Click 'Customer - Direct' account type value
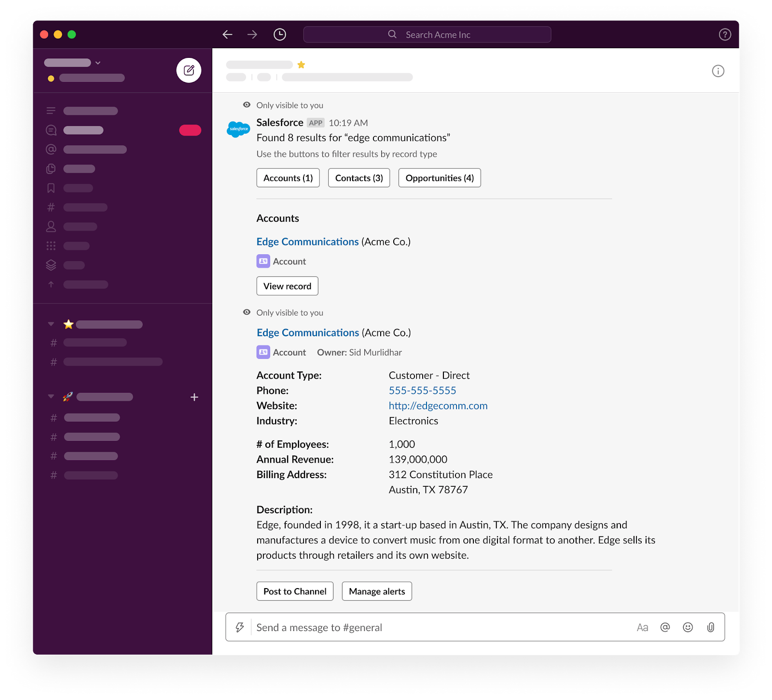Screen dimensions: 772x700 point(429,375)
